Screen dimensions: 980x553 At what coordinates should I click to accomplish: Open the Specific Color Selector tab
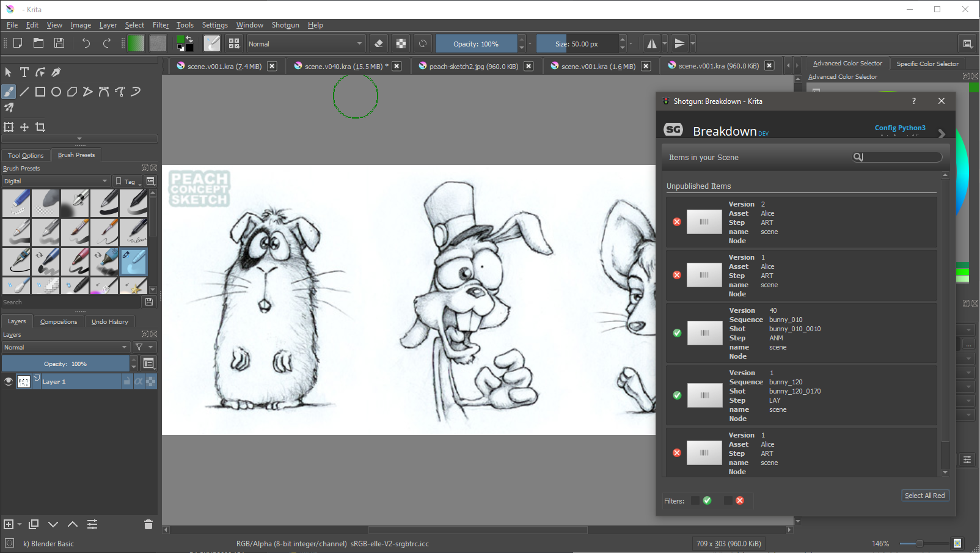[927, 64]
